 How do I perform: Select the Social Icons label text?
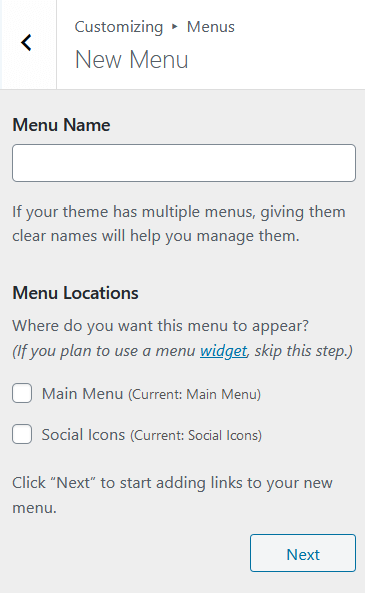[83, 435]
